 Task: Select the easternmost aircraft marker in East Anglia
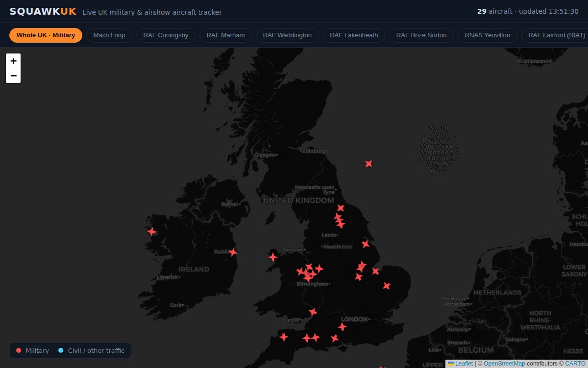tap(387, 286)
